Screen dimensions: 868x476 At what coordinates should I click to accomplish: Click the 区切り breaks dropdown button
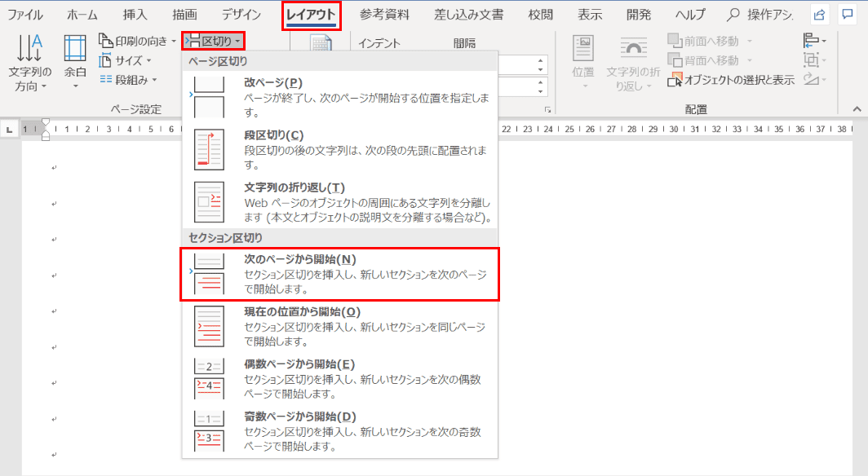213,41
